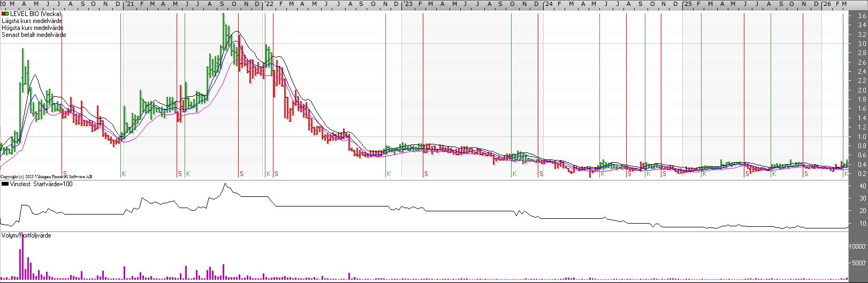Image resolution: width=868 pixels, height=283 pixels.
Task: Click the 'Högsta kurs medelvärde' legend label
Action: pos(32,28)
